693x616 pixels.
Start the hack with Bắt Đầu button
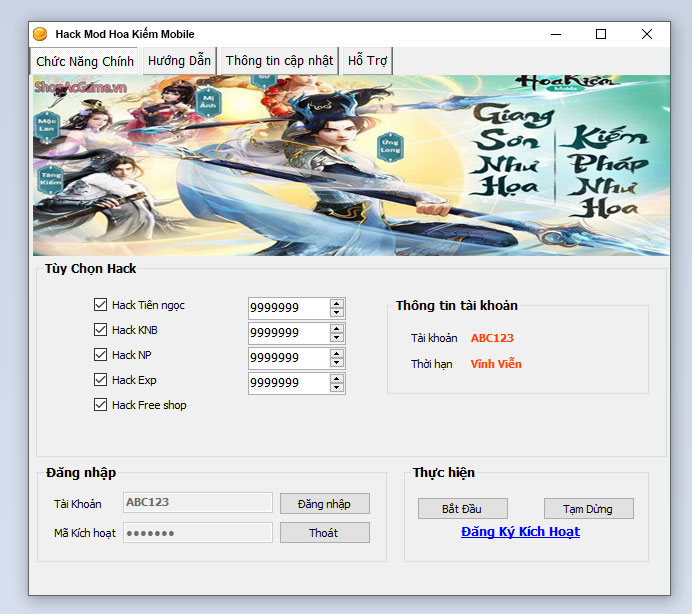tap(463, 509)
